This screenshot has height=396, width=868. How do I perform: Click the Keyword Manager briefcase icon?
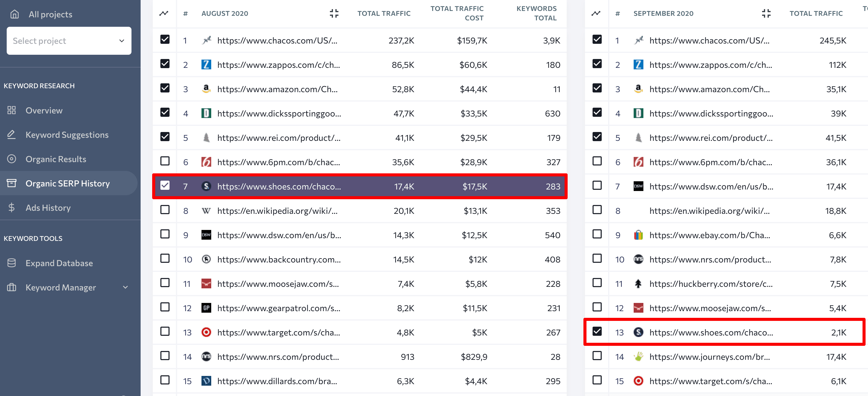click(12, 287)
